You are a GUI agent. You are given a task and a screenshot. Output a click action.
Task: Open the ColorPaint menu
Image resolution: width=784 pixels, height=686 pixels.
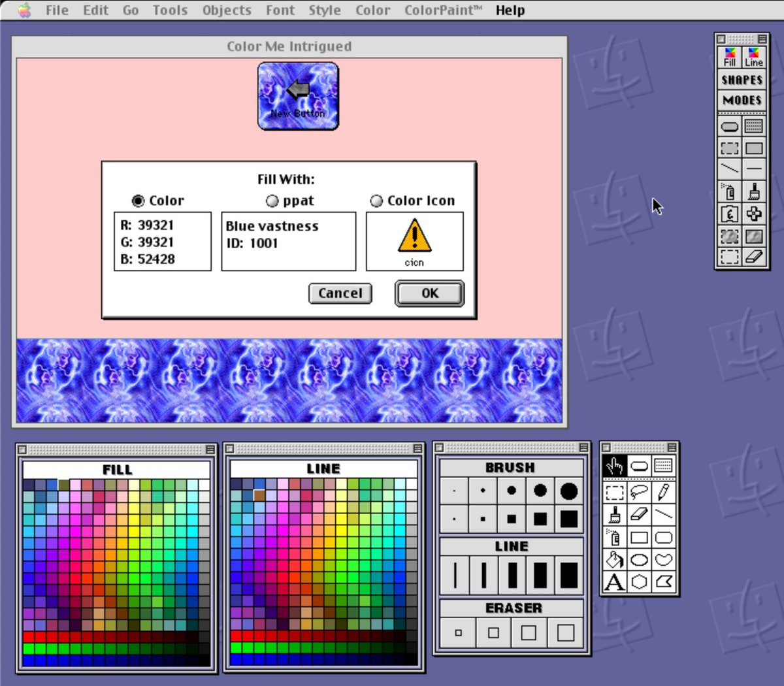coord(443,10)
